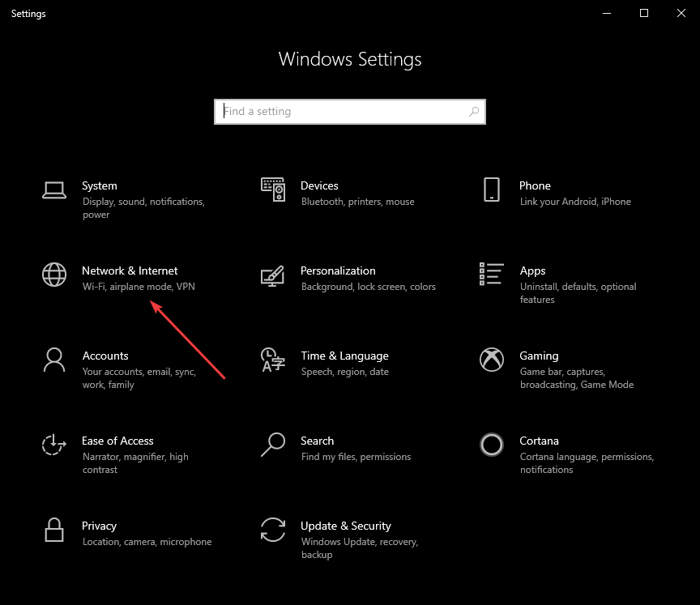
Task: Click the Time & Language icon
Action: (273, 360)
